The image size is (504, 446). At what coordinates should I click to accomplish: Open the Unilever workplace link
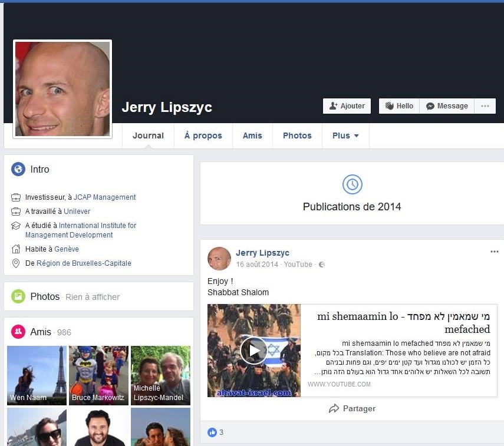point(77,211)
